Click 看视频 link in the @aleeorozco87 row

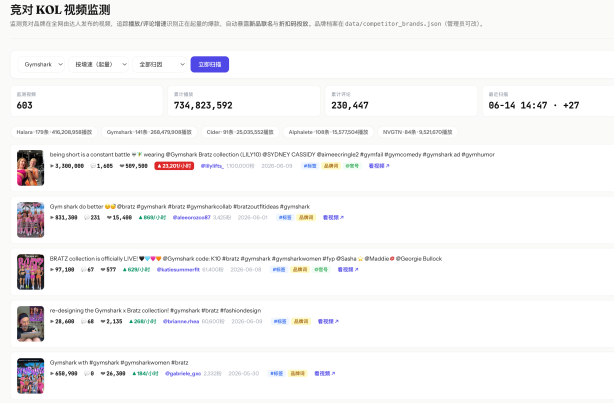333,218
